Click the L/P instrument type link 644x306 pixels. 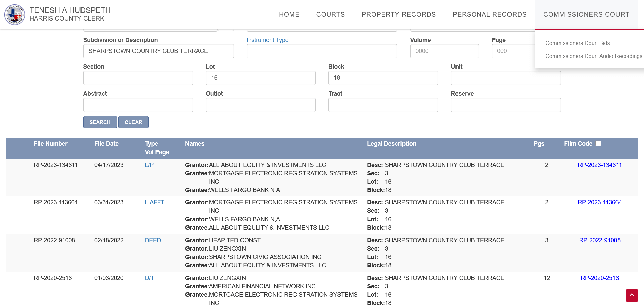click(x=149, y=165)
